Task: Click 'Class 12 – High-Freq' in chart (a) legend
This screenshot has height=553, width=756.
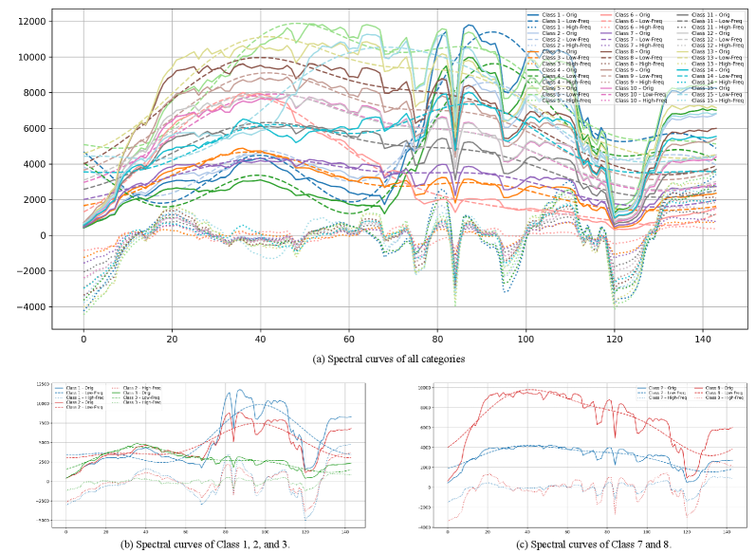Action: pyautogui.click(x=717, y=46)
